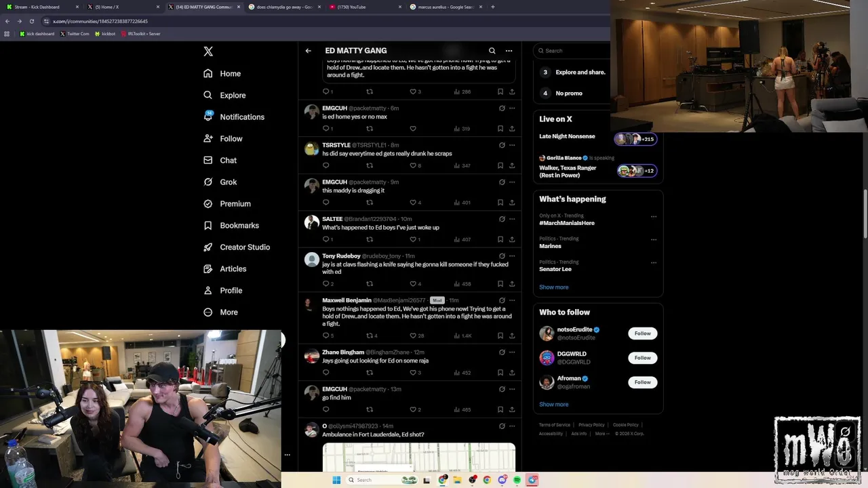Open Creator Studio in sidebar
The image size is (868, 488).
[236, 247]
